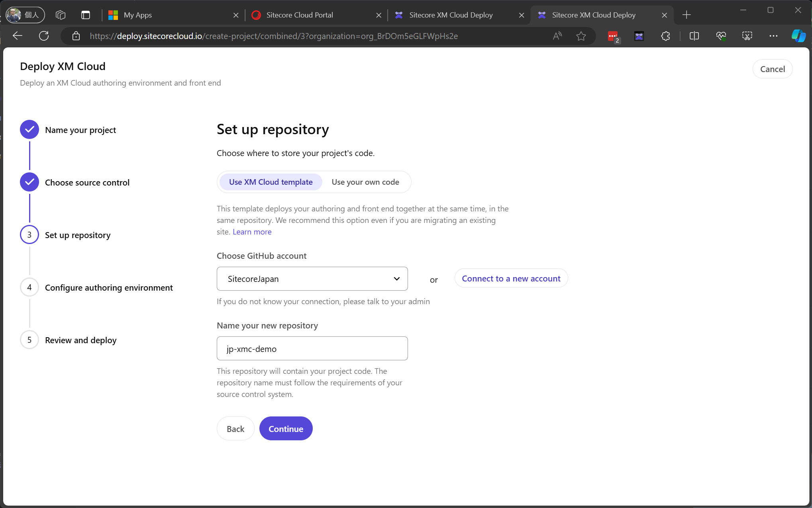Close the My Apps tab

[236, 15]
